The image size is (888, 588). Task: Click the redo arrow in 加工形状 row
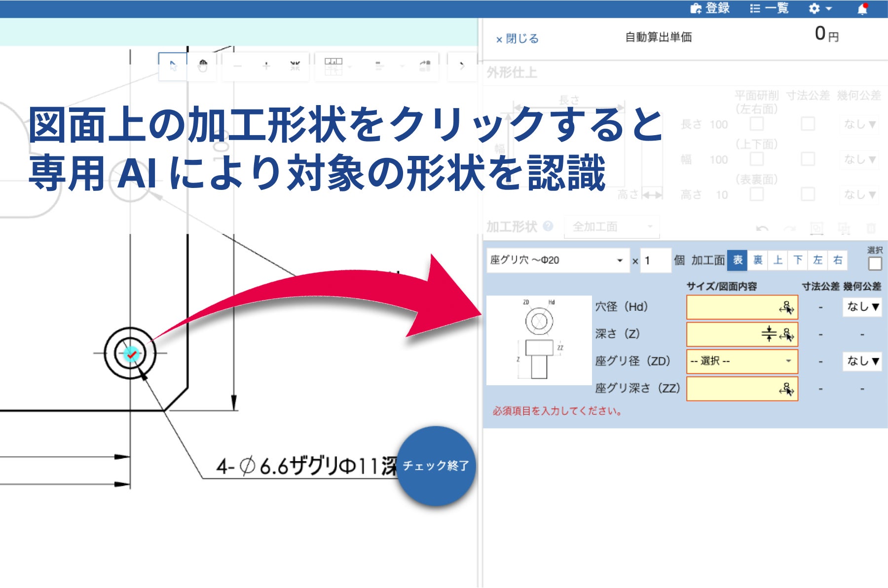pos(790,228)
